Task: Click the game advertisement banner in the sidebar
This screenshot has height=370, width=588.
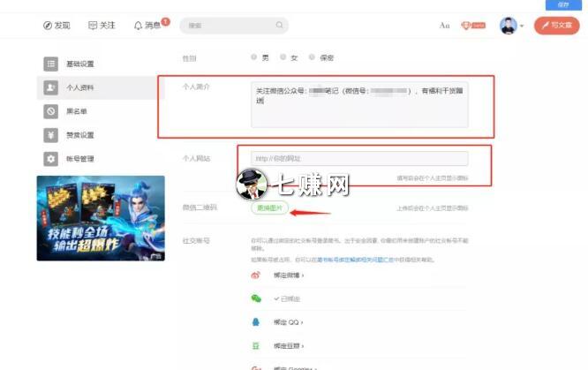Action: [x=101, y=218]
